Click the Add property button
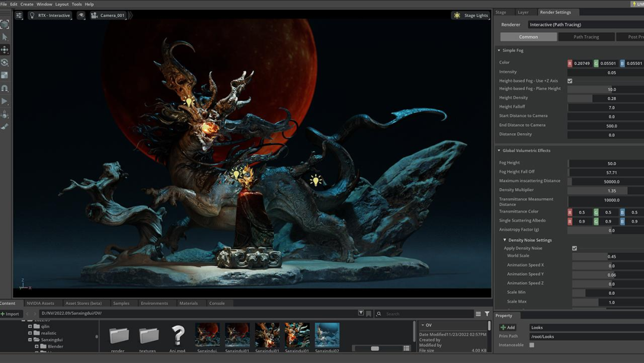The image size is (644, 363). pyautogui.click(x=507, y=327)
